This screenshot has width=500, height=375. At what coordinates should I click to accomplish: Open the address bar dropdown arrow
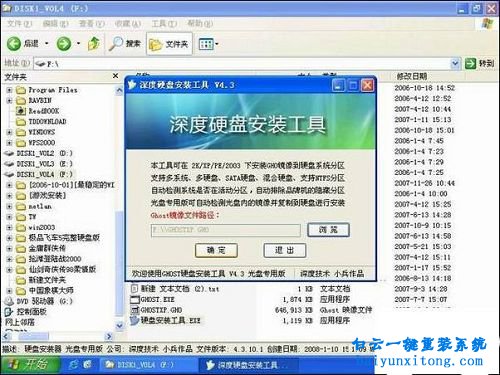click(x=455, y=63)
